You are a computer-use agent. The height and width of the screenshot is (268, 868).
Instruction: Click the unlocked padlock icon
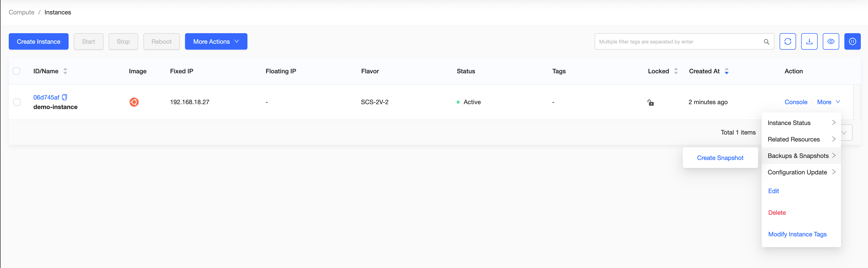point(650,102)
